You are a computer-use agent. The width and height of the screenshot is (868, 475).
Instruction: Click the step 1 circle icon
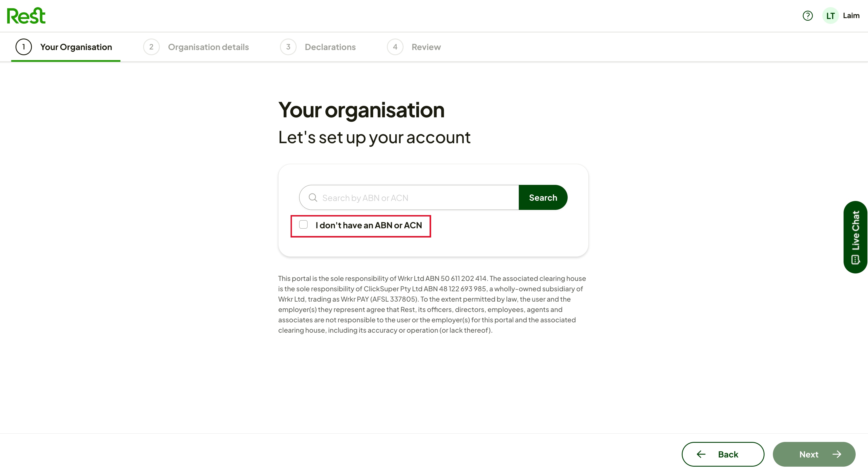coord(24,47)
